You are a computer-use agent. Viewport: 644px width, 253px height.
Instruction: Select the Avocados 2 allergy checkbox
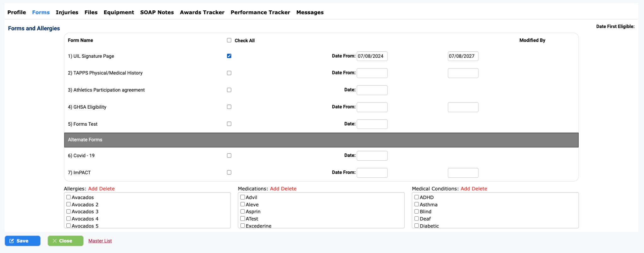(x=69, y=204)
